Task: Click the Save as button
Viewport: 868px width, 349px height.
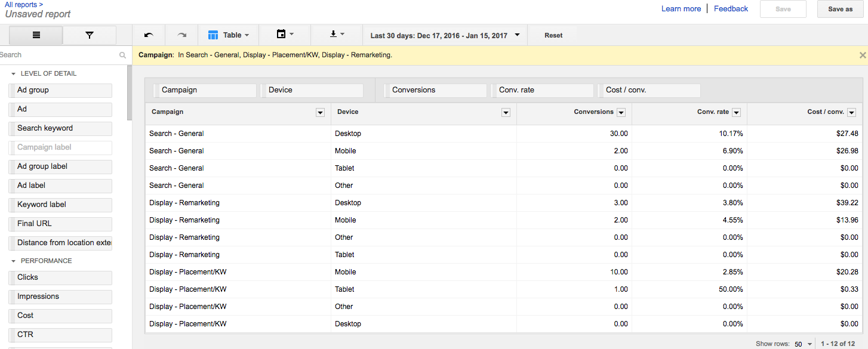Action: tap(840, 9)
